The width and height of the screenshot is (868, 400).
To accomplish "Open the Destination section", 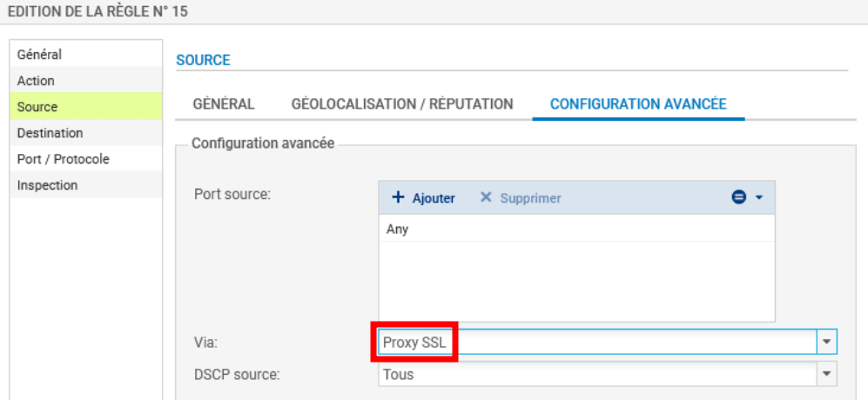I will point(50,133).
